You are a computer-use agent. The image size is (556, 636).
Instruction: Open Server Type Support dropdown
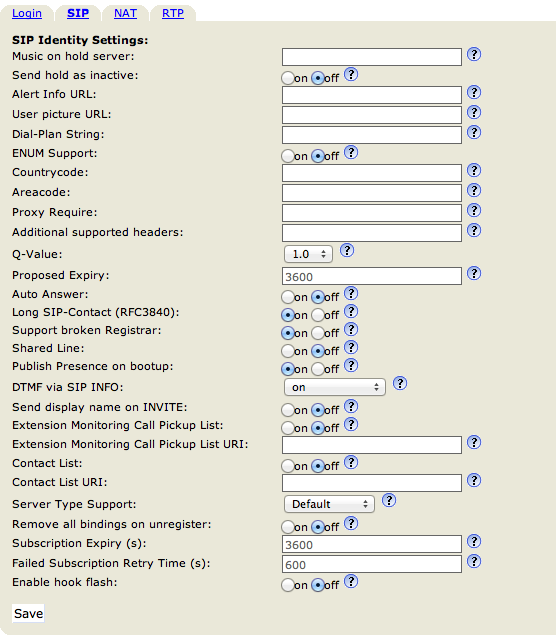pyautogui.click(x=329, y=504)
